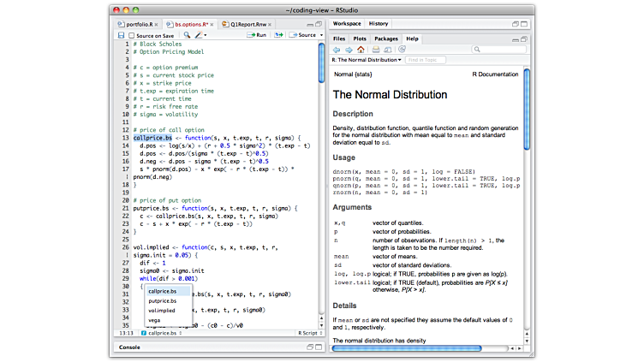
Task: Print the current help topic
Action: [x=375, y=50]
